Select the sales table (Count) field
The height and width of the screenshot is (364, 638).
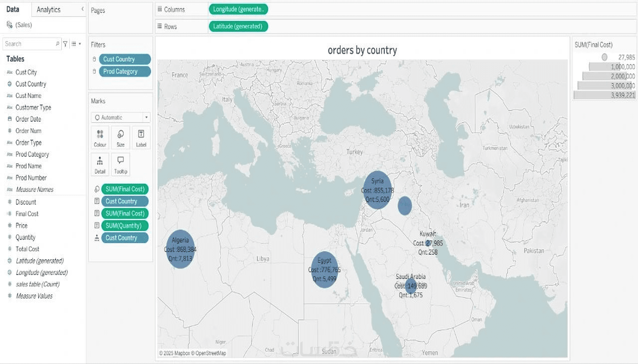coord(38,284)
